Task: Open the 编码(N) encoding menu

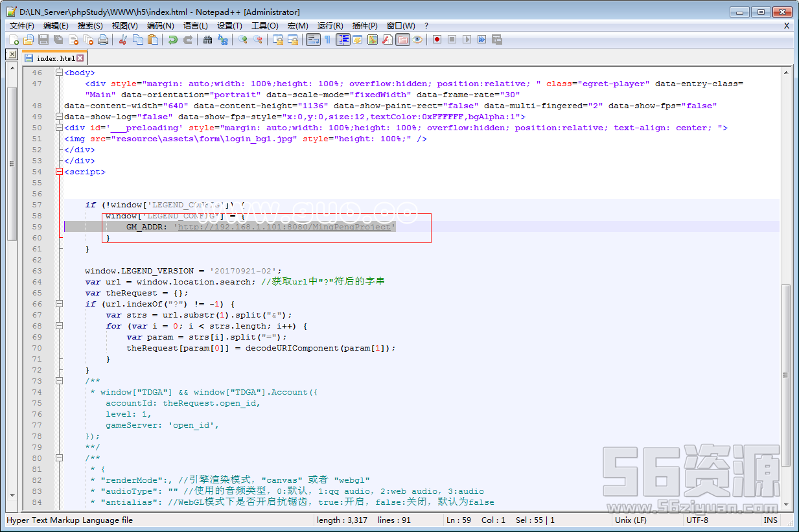Action: pos(160,25)
